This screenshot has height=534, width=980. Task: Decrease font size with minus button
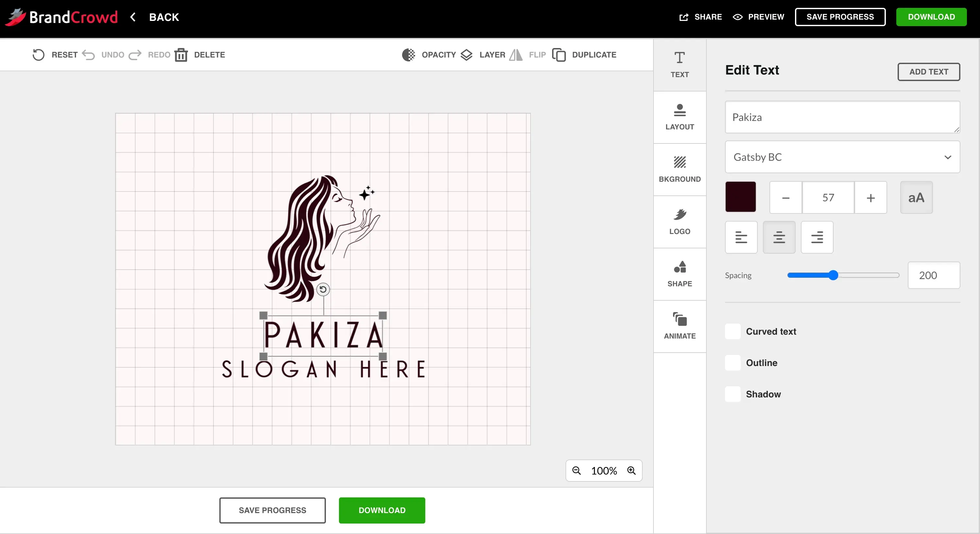coord(786,198)
